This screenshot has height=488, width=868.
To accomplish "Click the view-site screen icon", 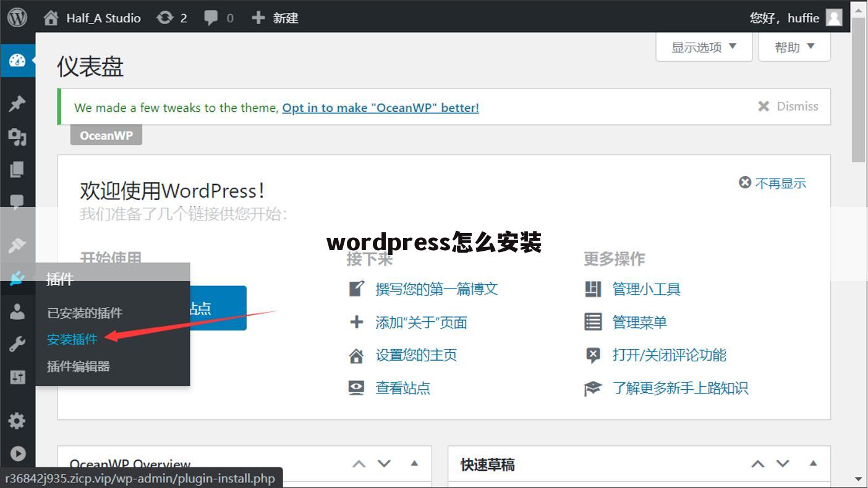I will (x=357, y=388).
